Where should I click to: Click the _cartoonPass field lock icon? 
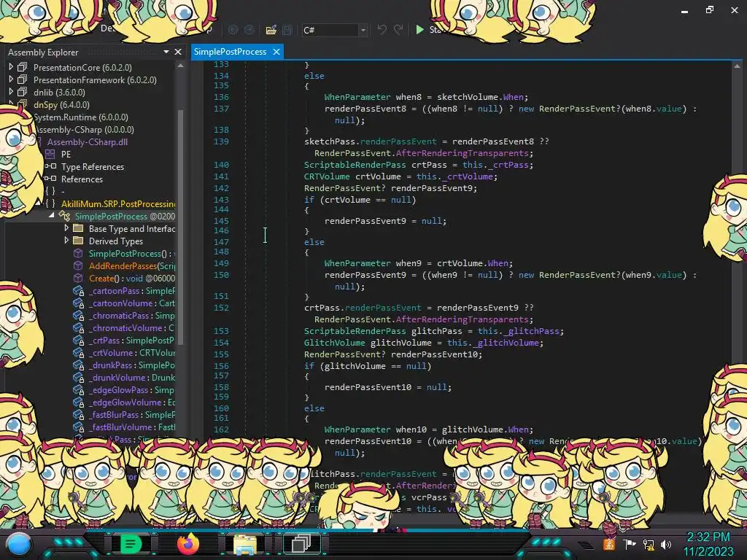pos(78,290)
